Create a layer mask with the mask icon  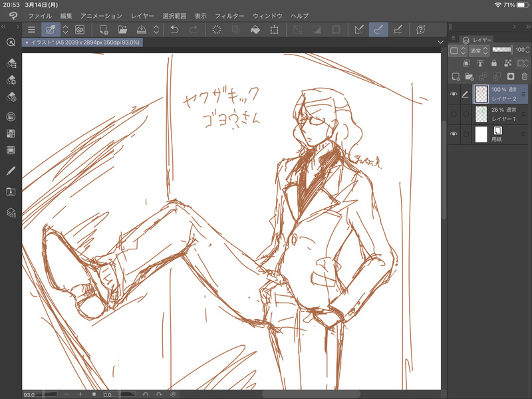click(511, 76)
